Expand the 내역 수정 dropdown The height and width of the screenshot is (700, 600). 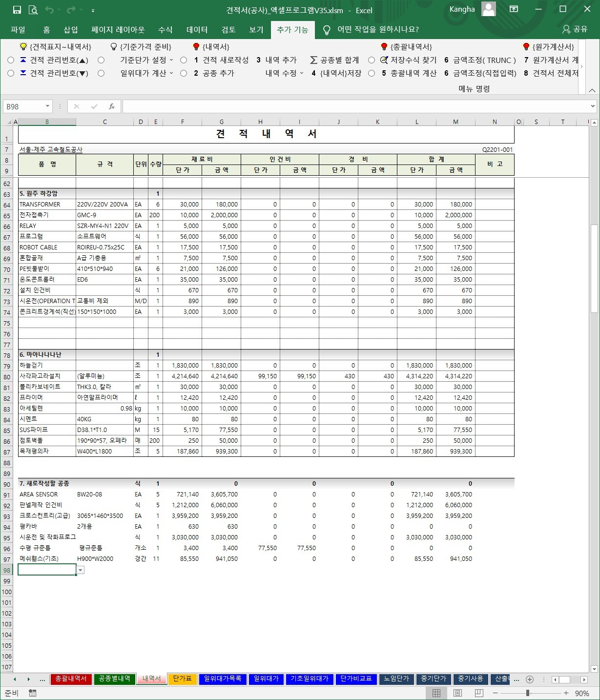(302, 73)
